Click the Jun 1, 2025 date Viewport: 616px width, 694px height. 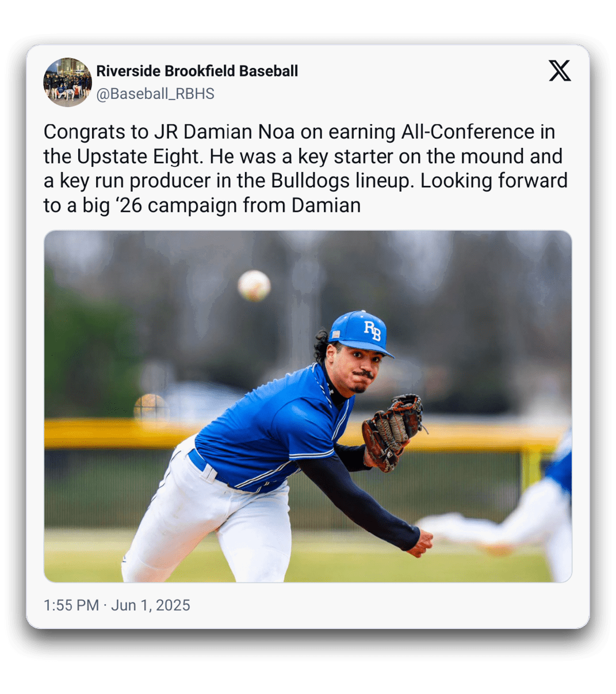pos(151,605)
